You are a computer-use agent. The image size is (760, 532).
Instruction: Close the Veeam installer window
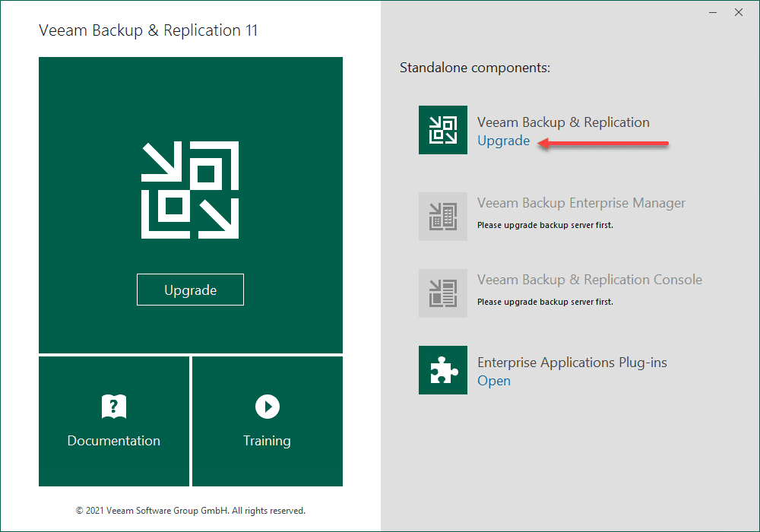(738, 12)
